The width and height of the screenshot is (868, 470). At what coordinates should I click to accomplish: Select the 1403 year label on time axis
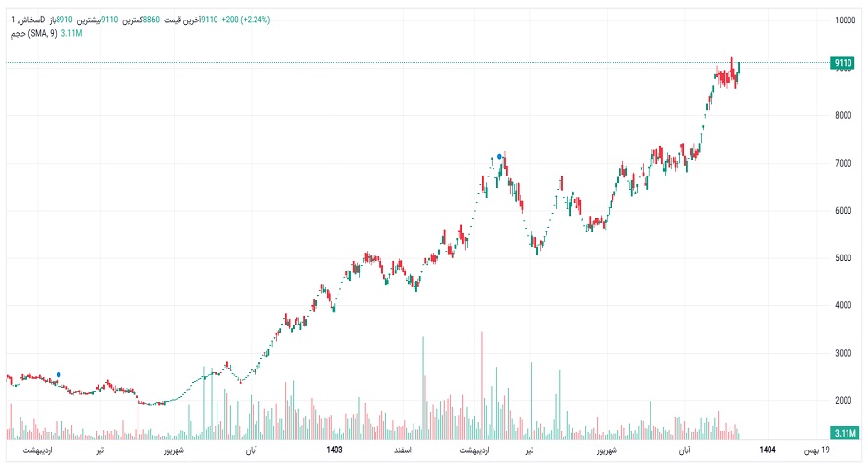pos(334,450)
